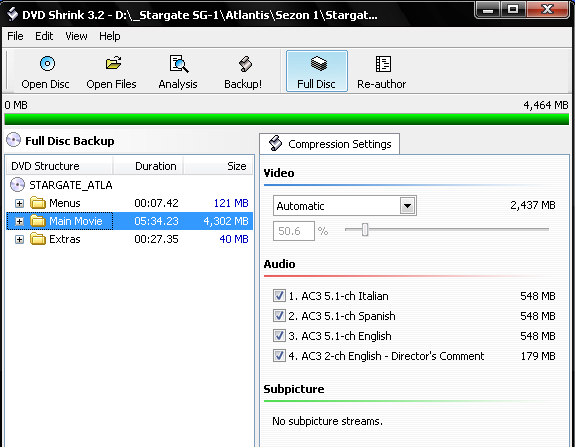575x447 pixels.
Task: Click the Extras folder icon
Action: (x=38, y=239)
